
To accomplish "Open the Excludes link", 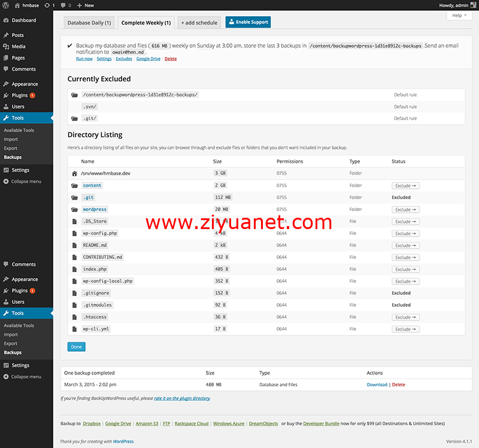I will [x=124, y=59].
